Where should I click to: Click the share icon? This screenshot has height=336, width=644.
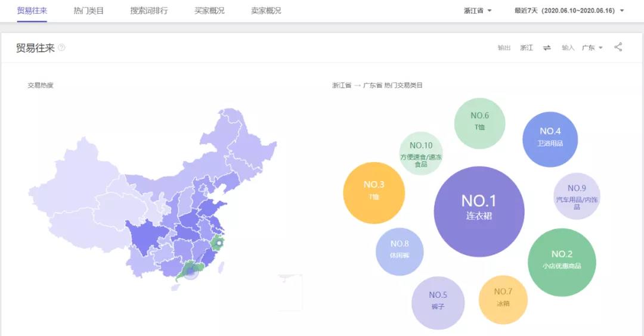click(618, 47)
